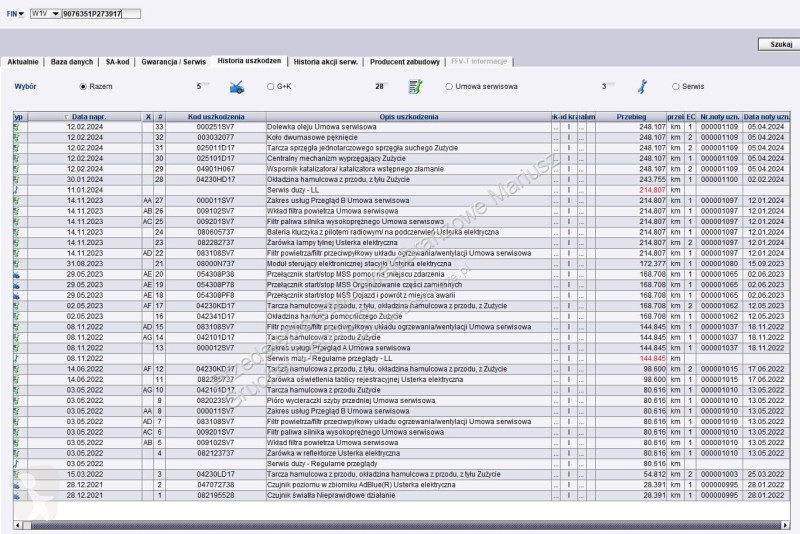800x534 pixels.
Task: Click type icon of Centralny mechanizm wyprzęgający row
Action: (16, 159)
